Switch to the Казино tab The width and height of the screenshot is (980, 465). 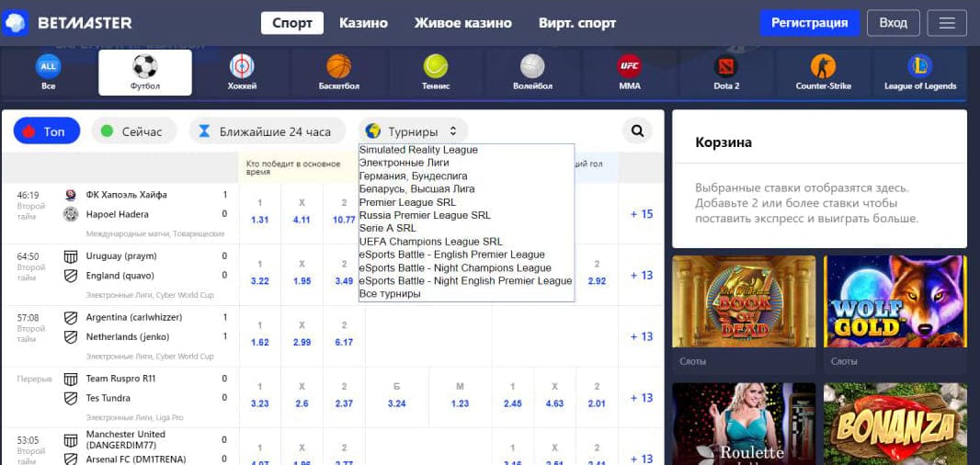364,23
